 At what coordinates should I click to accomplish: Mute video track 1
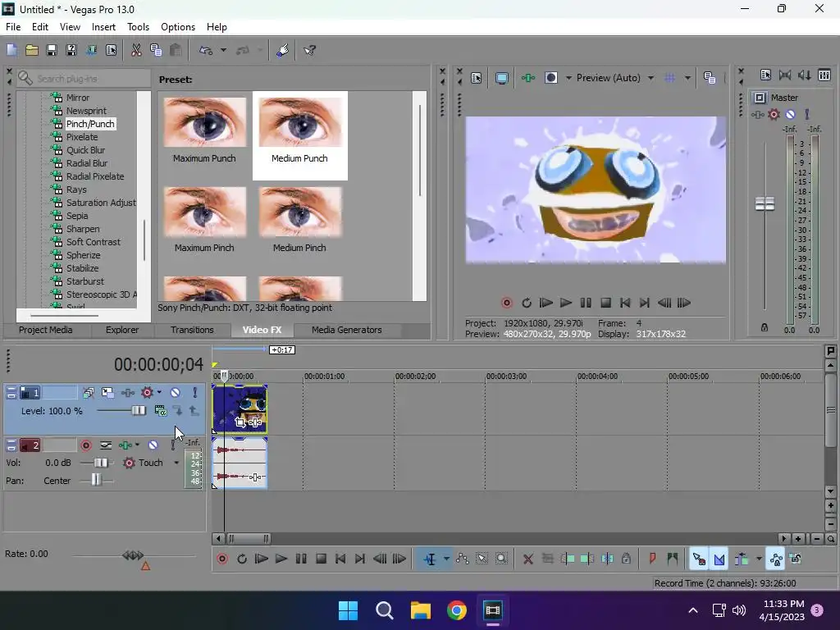(176, 393)
